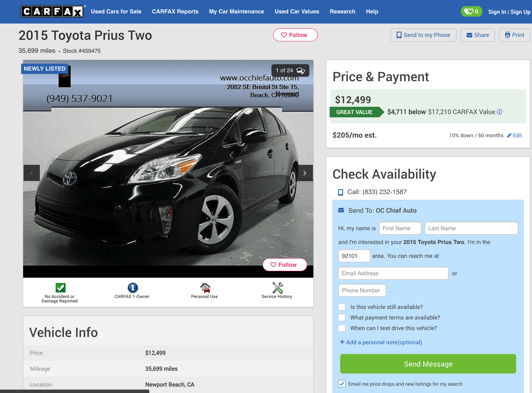Open My Car Maintenance menu
The height and width of the screenshot is (393, 532).
(x=237, y=11)
